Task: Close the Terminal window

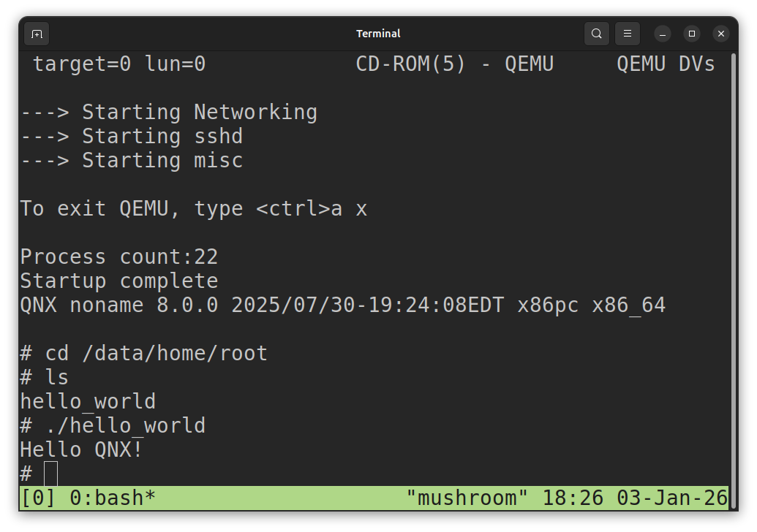Action: pos(721,34)
